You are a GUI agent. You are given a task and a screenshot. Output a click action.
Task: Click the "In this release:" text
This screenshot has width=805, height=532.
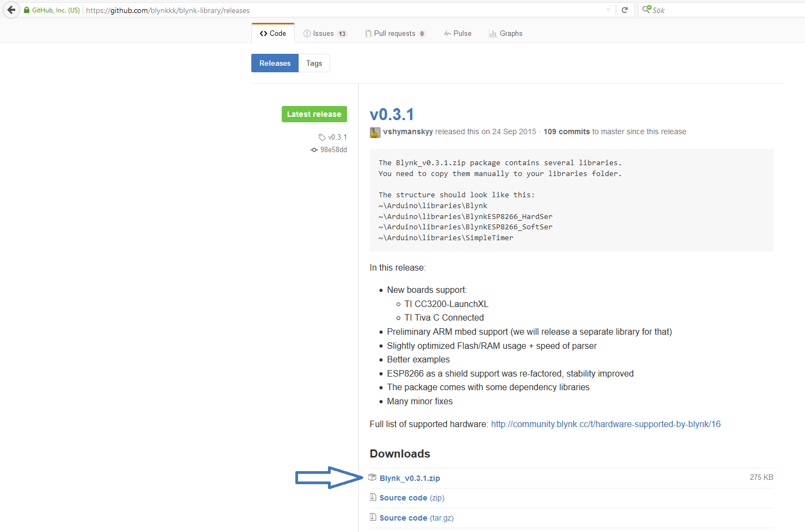tap(398, 267)
